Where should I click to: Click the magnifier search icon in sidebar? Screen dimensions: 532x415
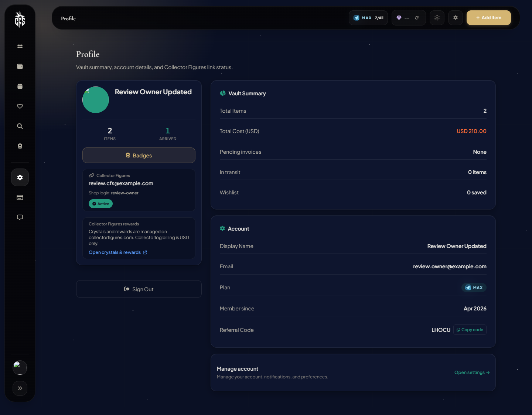[x=20, y=126]
